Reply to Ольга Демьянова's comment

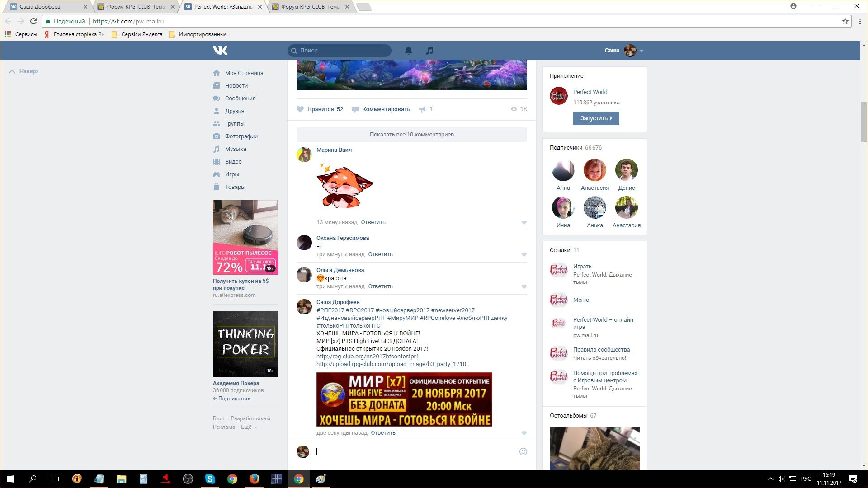pos(380,286)
